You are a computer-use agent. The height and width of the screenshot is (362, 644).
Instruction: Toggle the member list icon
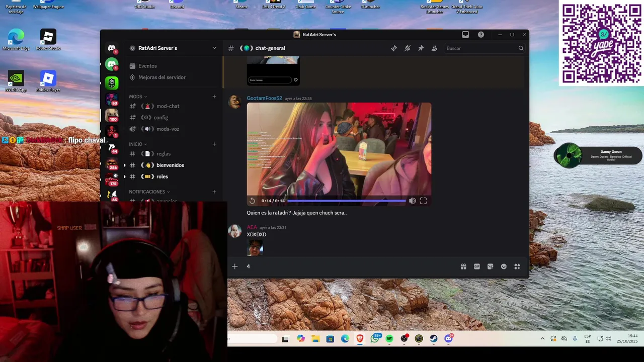pos(434,48)
